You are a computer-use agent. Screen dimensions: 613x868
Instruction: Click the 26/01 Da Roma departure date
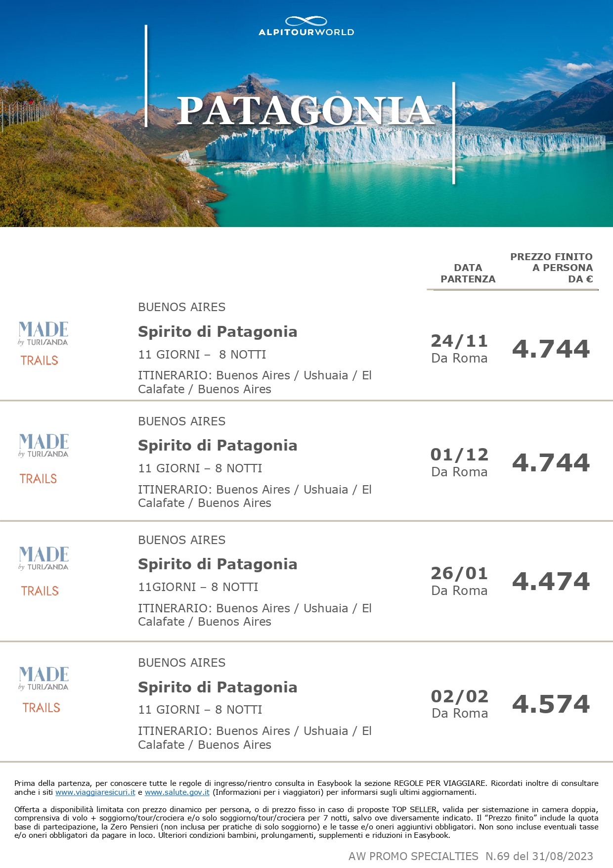pyautogui.click(x=459, y=581)
